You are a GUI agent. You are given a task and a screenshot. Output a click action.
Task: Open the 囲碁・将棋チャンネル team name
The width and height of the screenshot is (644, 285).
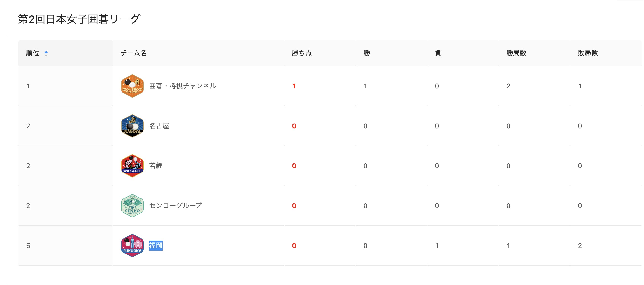(182, 86)
